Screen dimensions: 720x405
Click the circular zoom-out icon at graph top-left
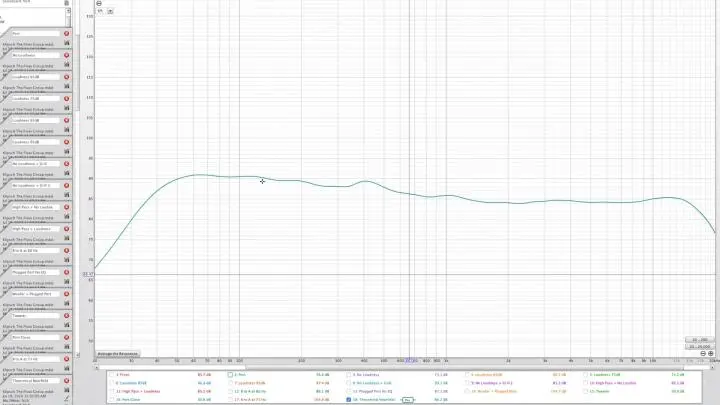[x=99, y=3]
